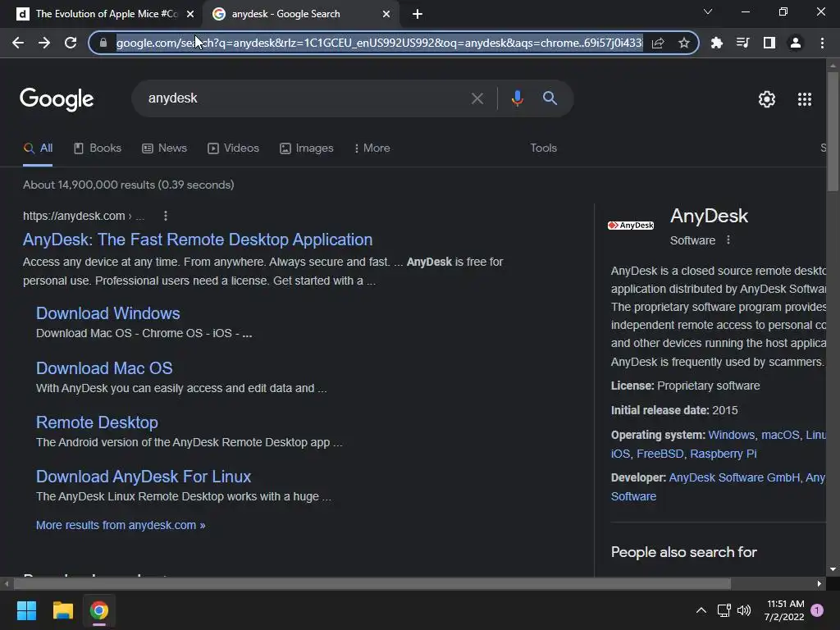
Task: Toggle the Chrome side panel
Action: (x=769, y=43)
